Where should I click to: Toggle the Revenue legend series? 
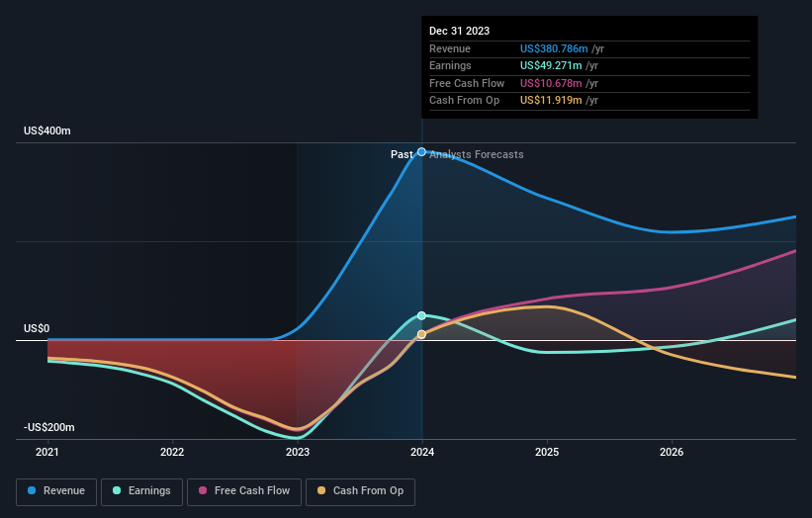point(56,491)
